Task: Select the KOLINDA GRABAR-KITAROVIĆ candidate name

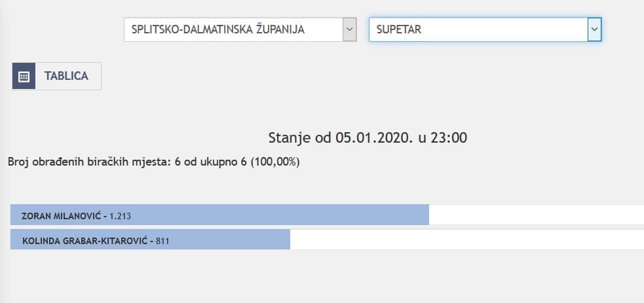Action: (x=86, y=241)
